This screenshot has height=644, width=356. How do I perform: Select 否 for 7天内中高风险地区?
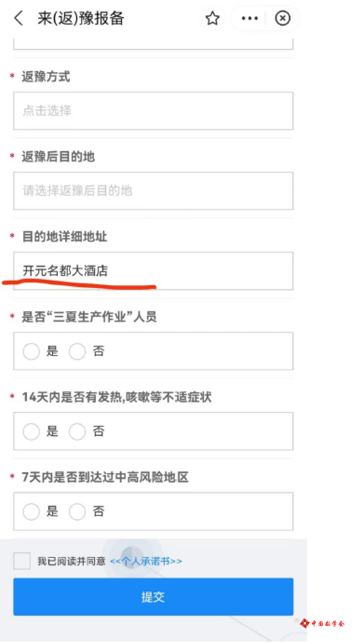(x=77, y=511)
